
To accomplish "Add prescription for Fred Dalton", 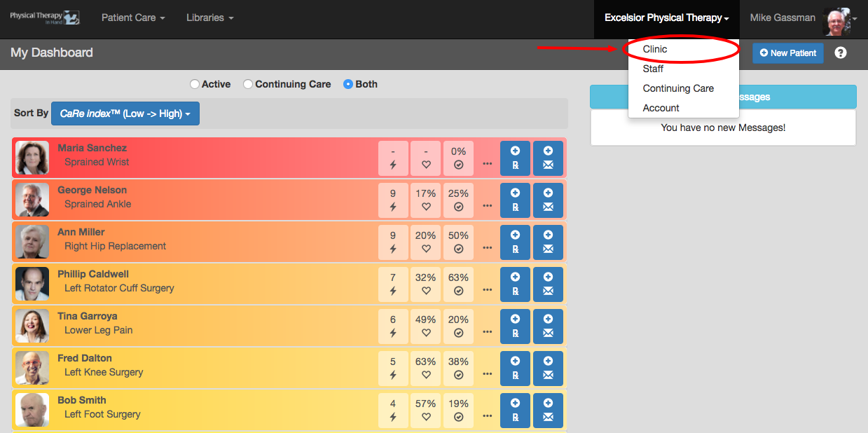I will coord(515,368).
